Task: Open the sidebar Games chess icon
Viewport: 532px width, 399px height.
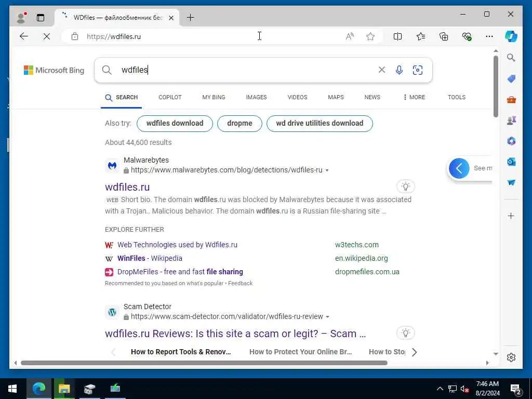Action: point(511,120)
